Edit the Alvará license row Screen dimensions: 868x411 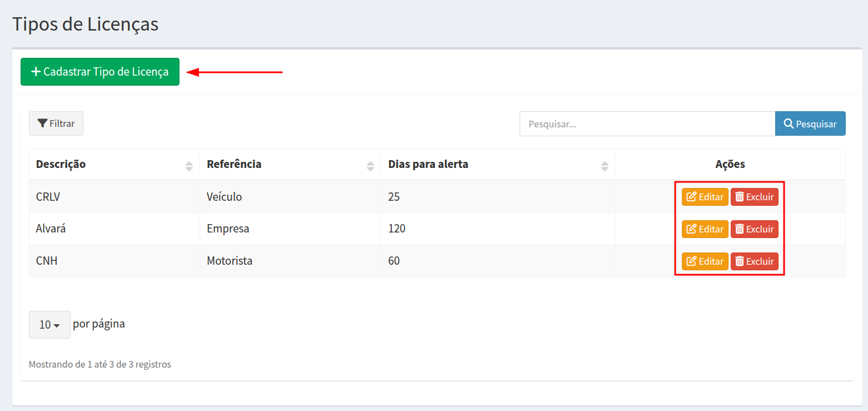pyautogui.click(x=705, y=229)
